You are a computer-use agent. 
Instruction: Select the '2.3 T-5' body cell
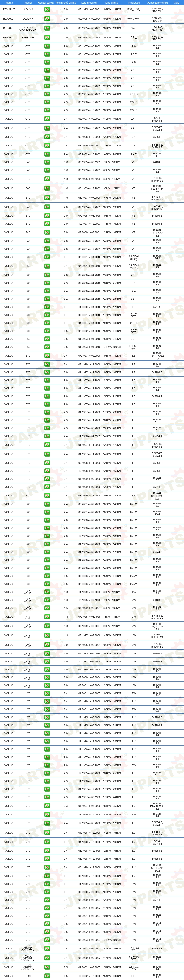click(134, 94)
